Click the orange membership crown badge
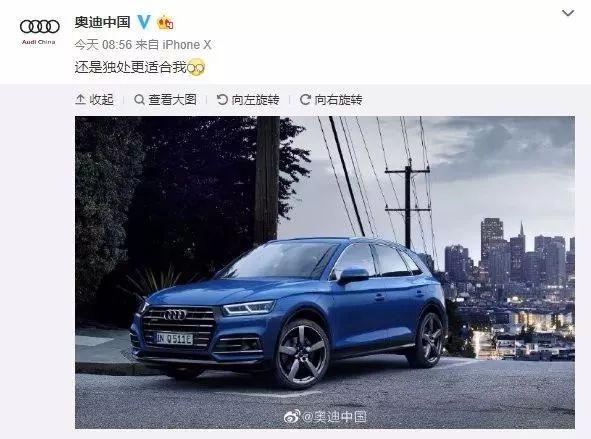The image size is (591, 439). click(165, 23)
